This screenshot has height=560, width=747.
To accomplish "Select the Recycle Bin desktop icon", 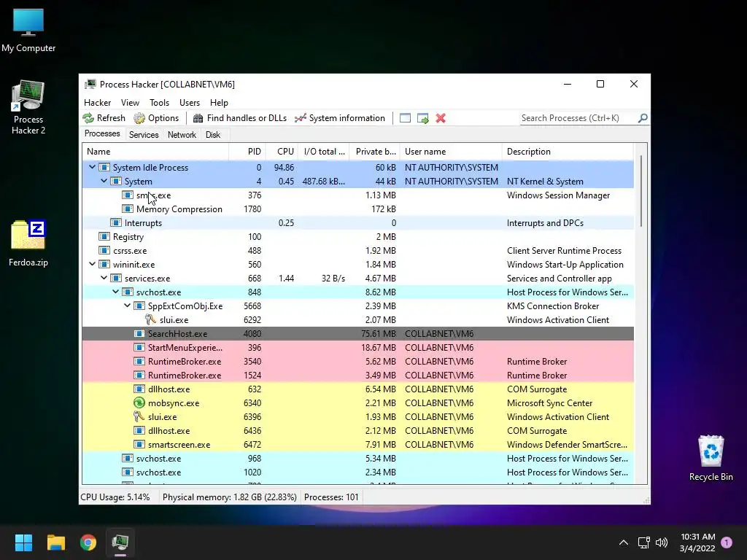I will click(x=711, y=458).
